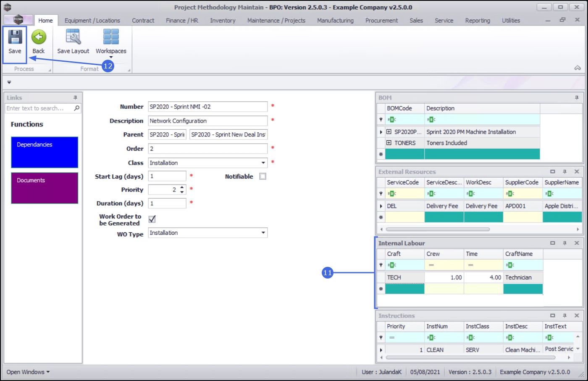Screen dimensions: 588x381
Task: Click the Start Lag (days) field
Action: tap(167, 176)
